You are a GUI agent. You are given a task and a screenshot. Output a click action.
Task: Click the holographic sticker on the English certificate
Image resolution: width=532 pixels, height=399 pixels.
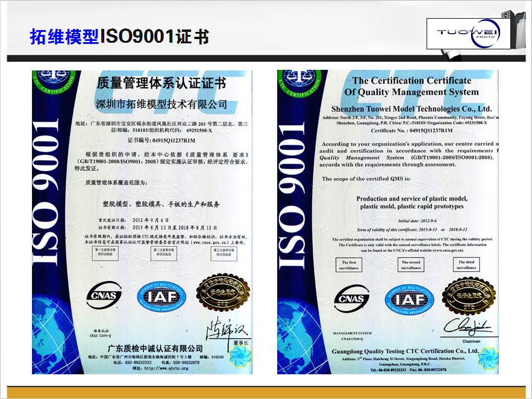488,359
